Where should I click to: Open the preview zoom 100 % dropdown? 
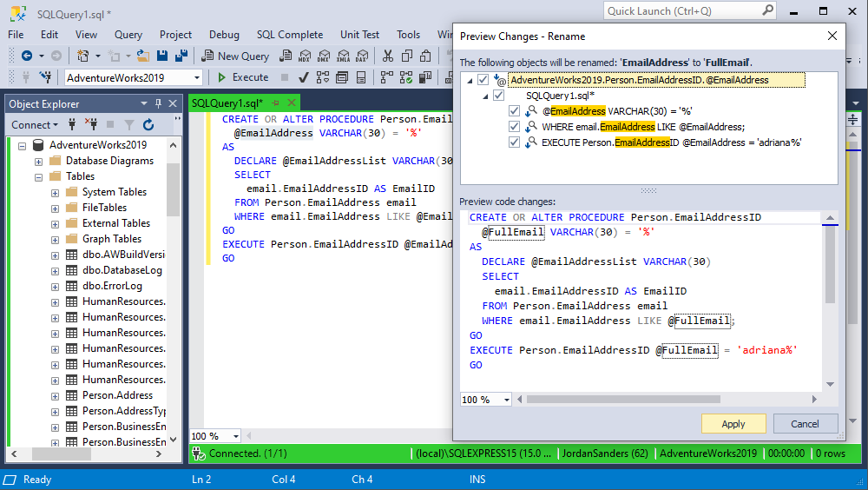[x=506, y=400]
